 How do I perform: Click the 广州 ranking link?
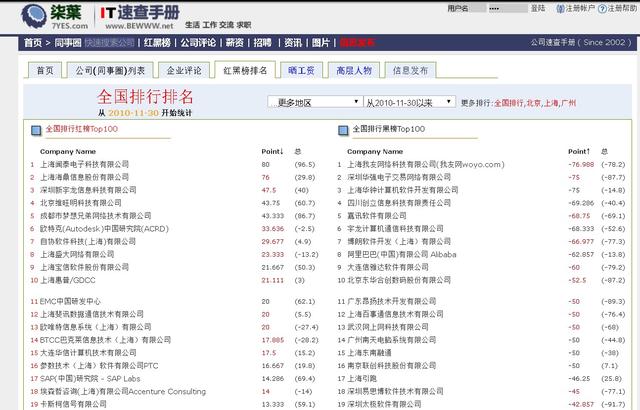569,103
